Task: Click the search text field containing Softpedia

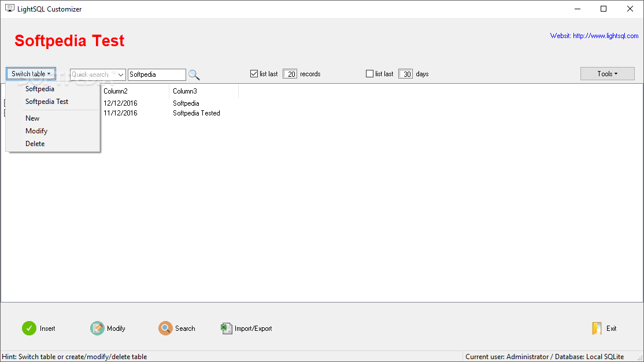Action: point(157,74)
